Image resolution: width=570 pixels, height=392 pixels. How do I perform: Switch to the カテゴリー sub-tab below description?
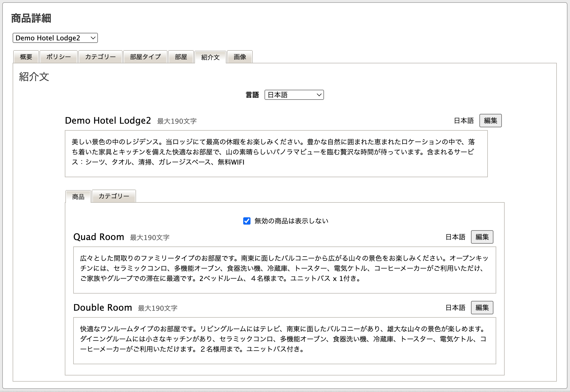114,196
